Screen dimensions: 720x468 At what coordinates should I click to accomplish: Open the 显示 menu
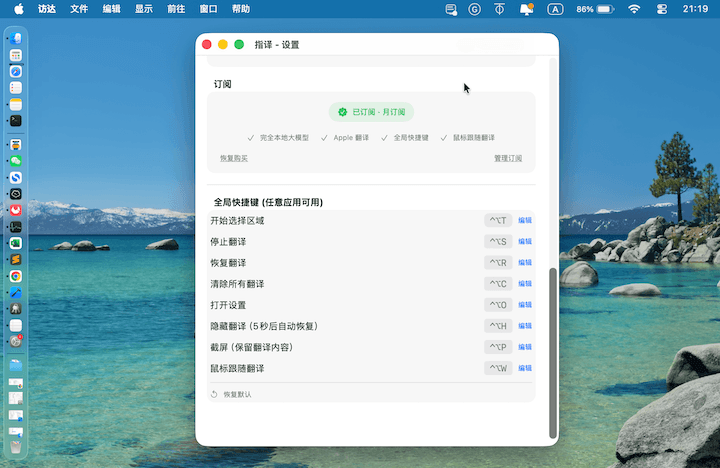pos(143,9)
